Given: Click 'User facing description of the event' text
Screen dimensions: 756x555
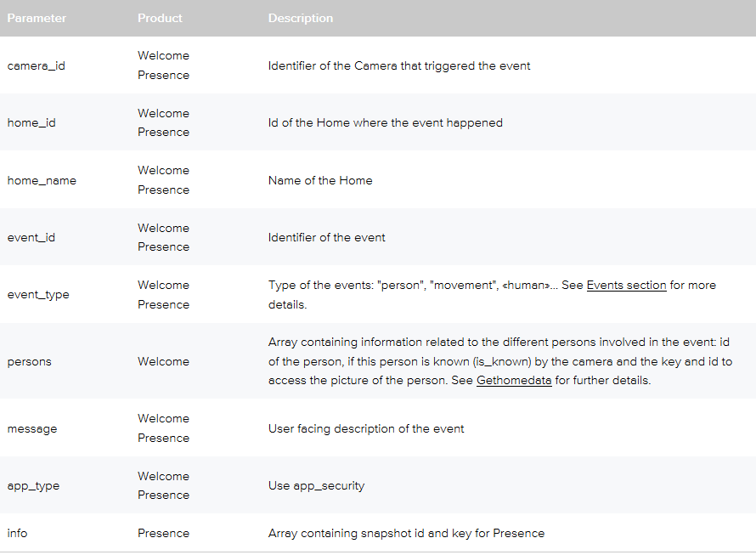Looking at the screenshot, I should click(x=366, y=429).
